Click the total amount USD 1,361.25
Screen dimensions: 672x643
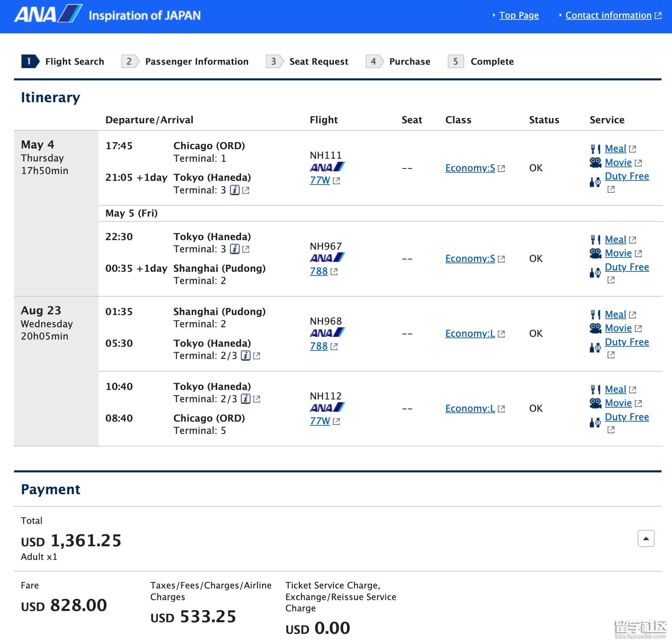tap(71, 540)
